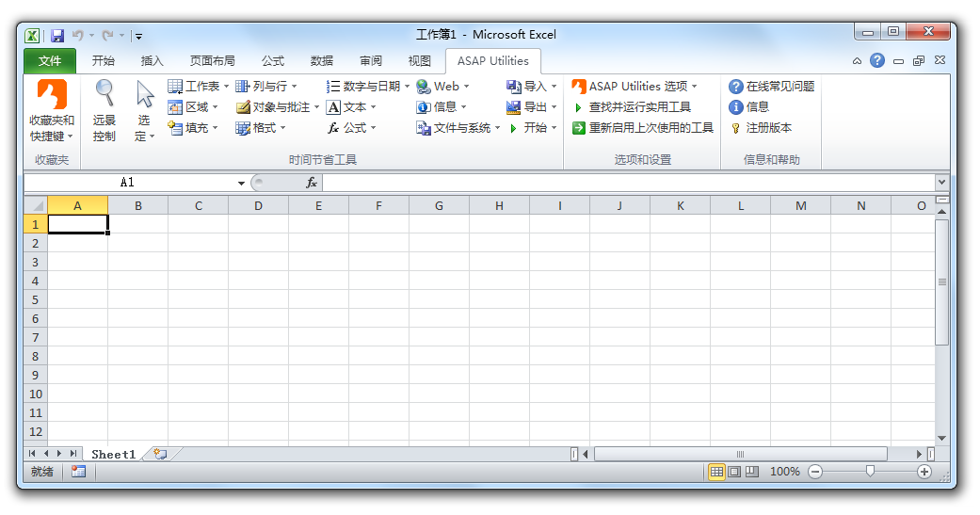
Task: Switch to the 公式 Formulas ribbon tab
Action: tap(273, 60)
